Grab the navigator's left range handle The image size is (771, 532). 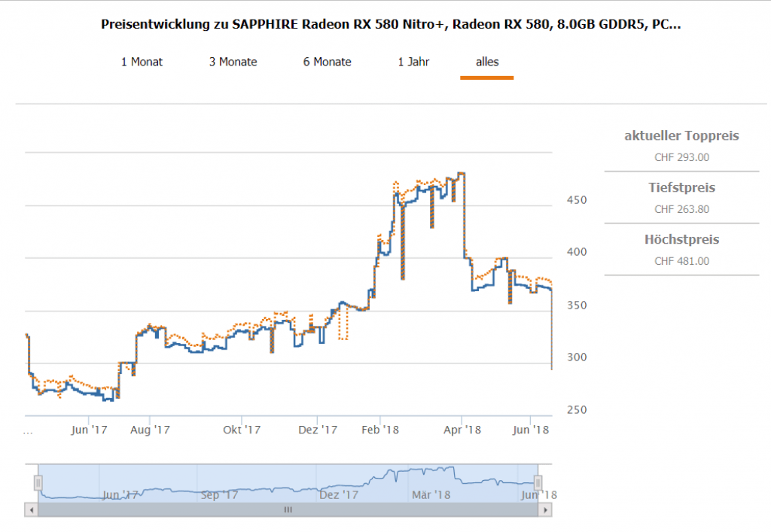click(37, 482)
